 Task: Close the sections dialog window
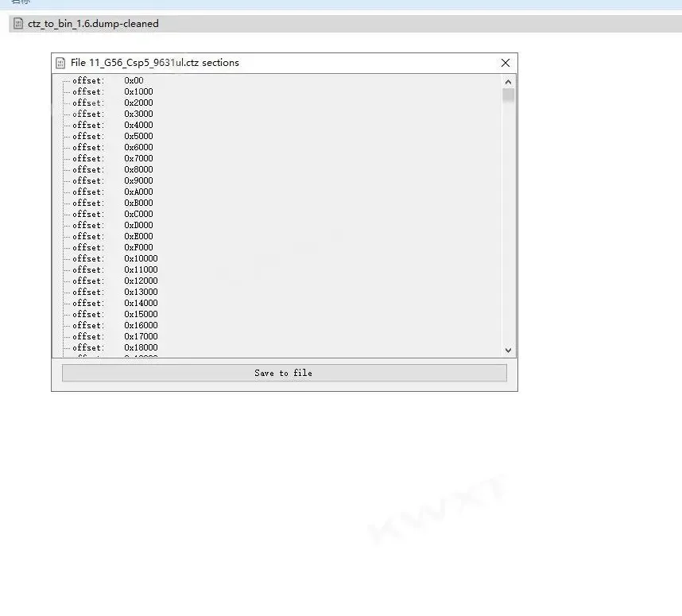(x=506, y=63)
